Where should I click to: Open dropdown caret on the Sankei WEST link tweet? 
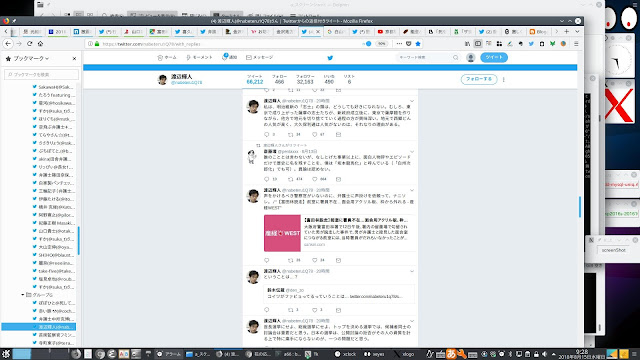click(x=412, y=190)
